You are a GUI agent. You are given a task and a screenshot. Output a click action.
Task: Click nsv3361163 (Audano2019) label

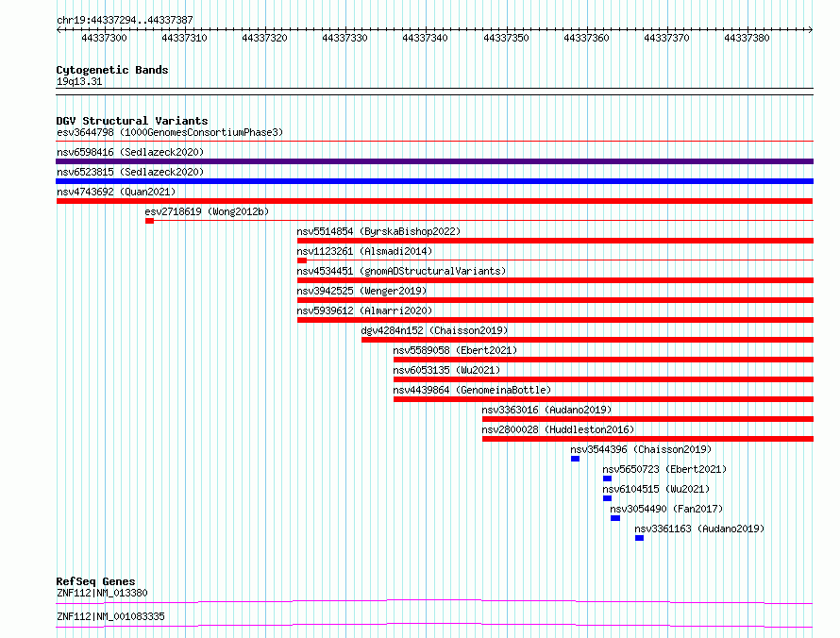click(x=699, y=529)
